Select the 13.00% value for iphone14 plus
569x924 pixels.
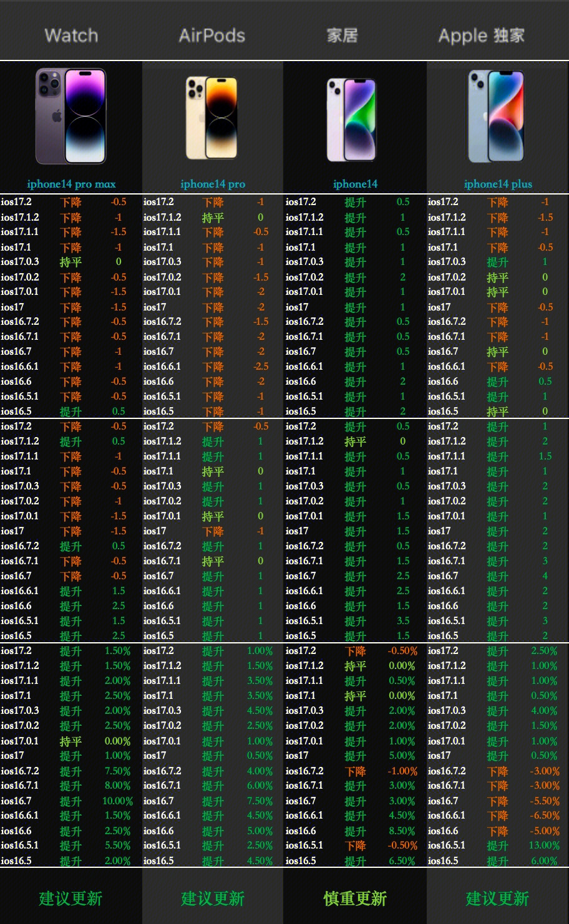coord(545,845)
